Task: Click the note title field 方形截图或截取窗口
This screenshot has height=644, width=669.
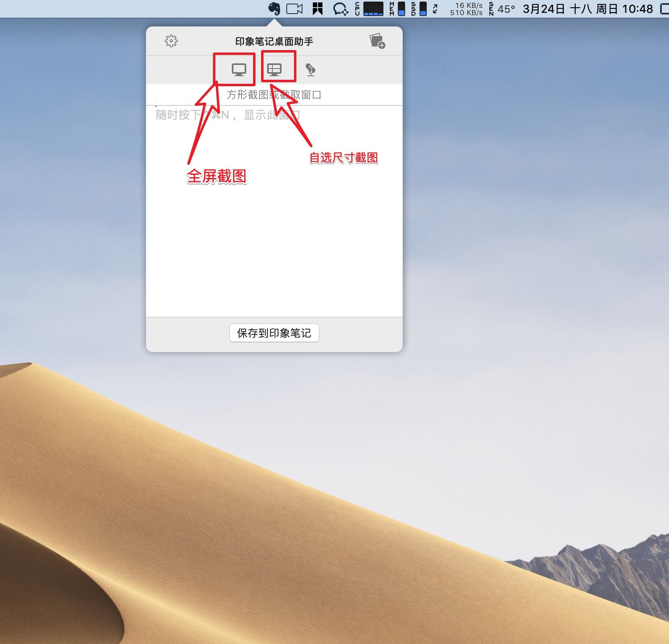Action: 274,95
